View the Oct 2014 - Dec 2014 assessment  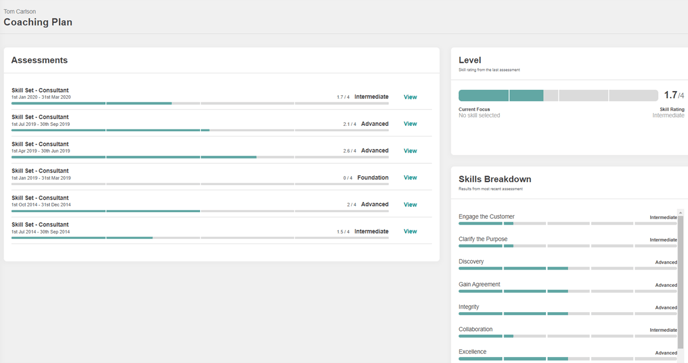[410, 205]
